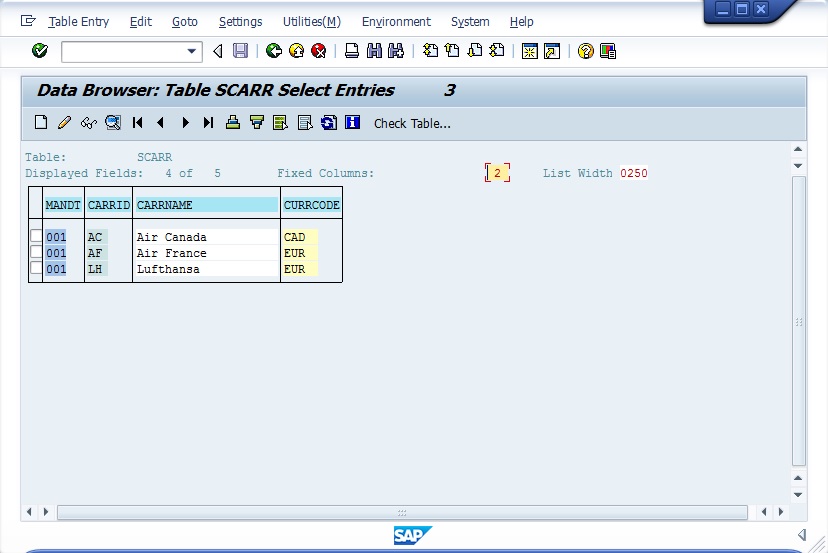Viewport: 828px width, 553px height.
Task: Click the green Back arrow icon
Action: point(273,51)
